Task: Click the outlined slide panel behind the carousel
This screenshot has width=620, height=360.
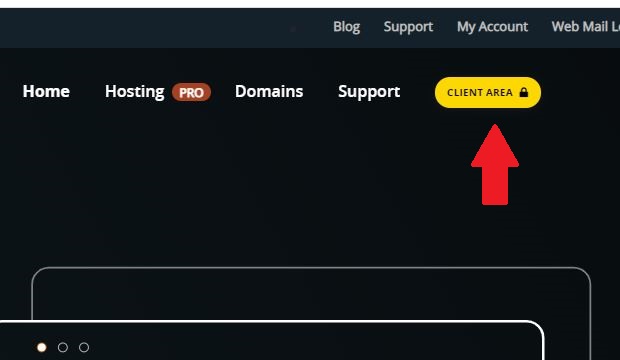Action: 311,293
